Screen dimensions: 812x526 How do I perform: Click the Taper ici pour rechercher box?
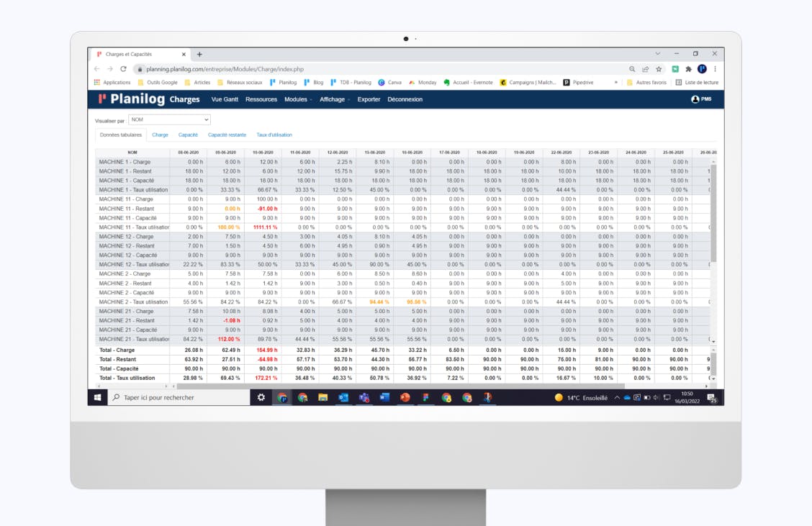click(179, 398)
